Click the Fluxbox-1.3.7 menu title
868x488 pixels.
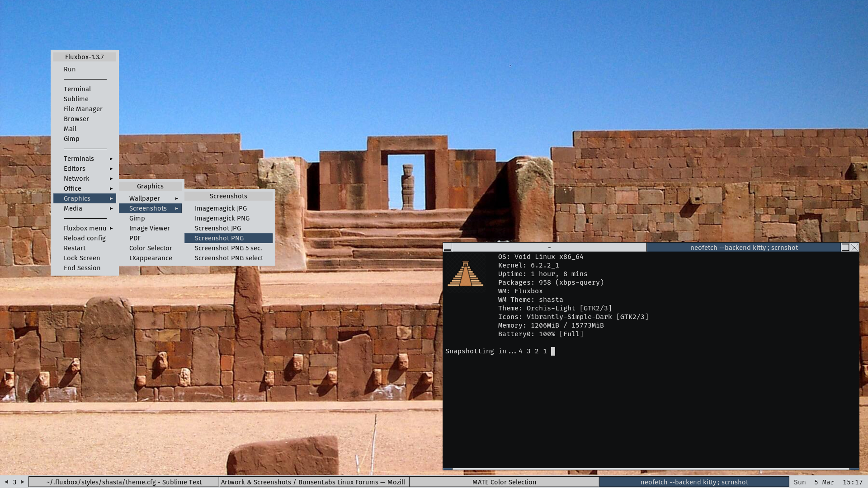(85, 57)
